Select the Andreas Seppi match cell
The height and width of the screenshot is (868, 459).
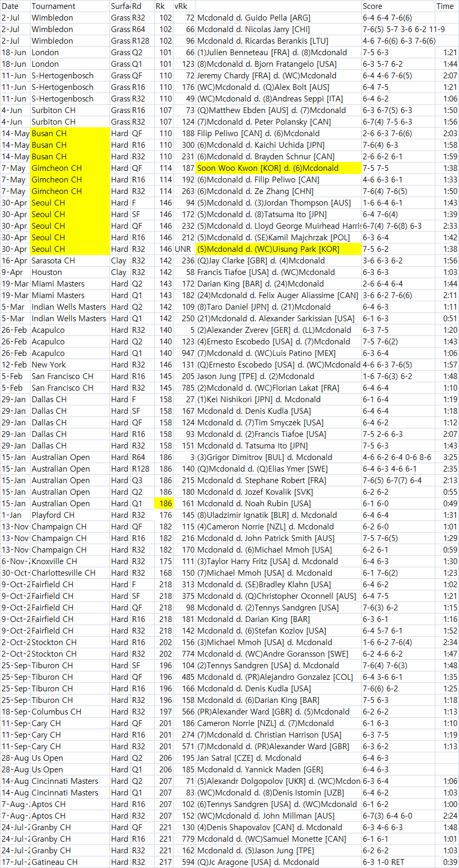[279, 98]
